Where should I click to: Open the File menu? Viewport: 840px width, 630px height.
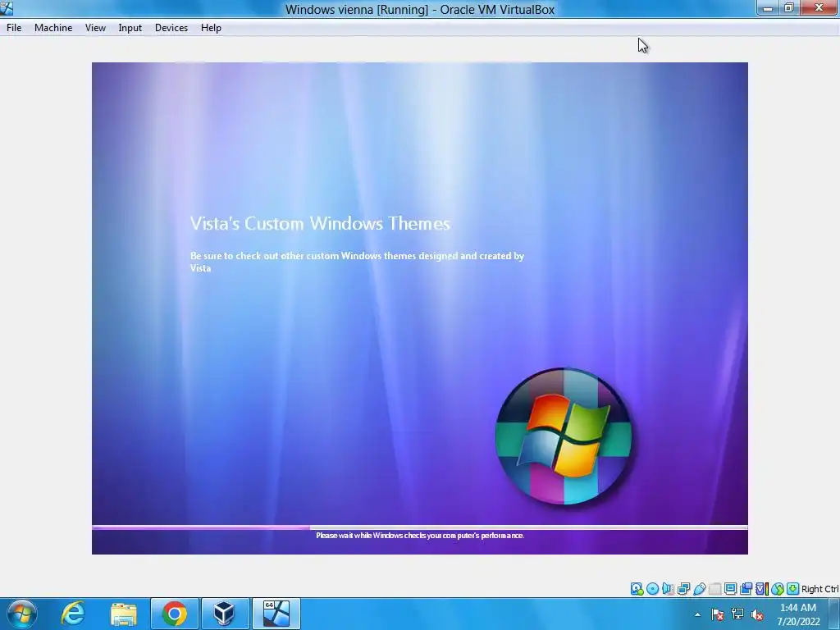click(14, 28)
